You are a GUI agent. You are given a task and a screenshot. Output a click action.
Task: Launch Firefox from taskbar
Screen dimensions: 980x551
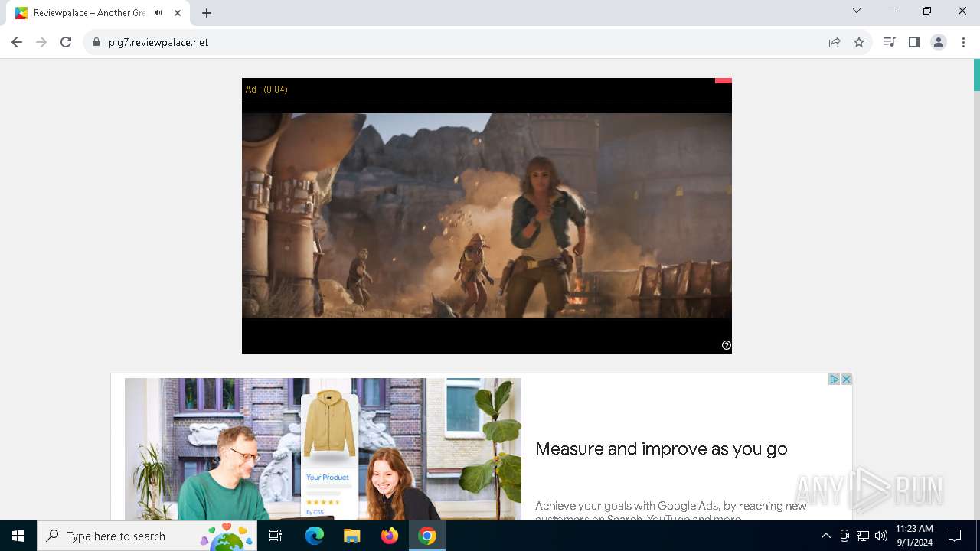[389, 536]
